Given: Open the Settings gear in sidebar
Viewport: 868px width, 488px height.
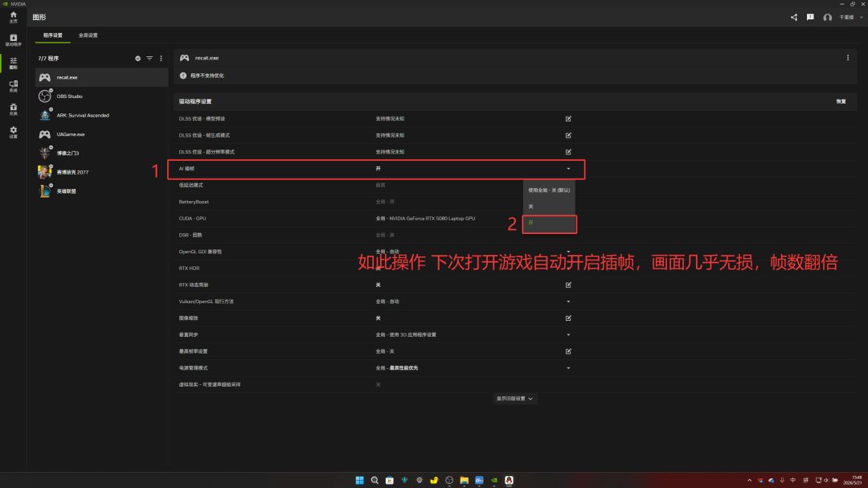Looking at the screenshot, I should [x=14, y=132].
